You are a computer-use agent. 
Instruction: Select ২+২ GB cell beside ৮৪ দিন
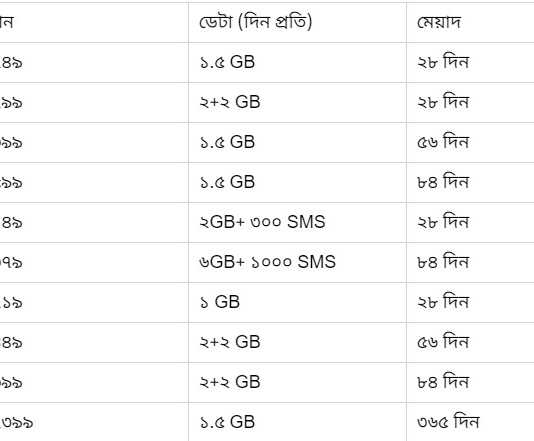click(230, 382)
